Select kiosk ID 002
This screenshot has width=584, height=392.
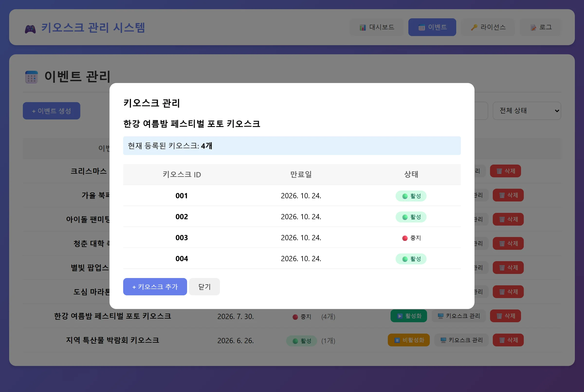pos(182,217)
